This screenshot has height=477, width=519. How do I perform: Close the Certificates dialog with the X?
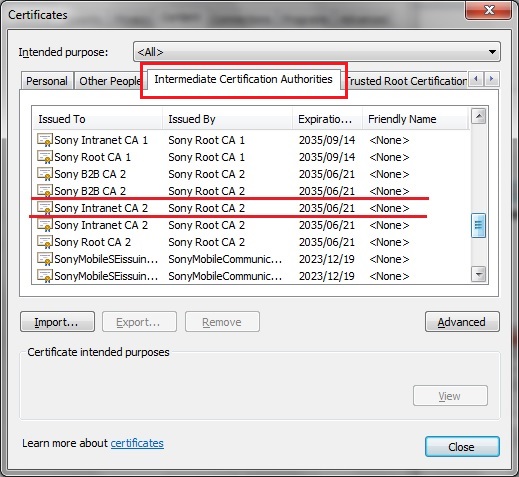click(489, 10)
